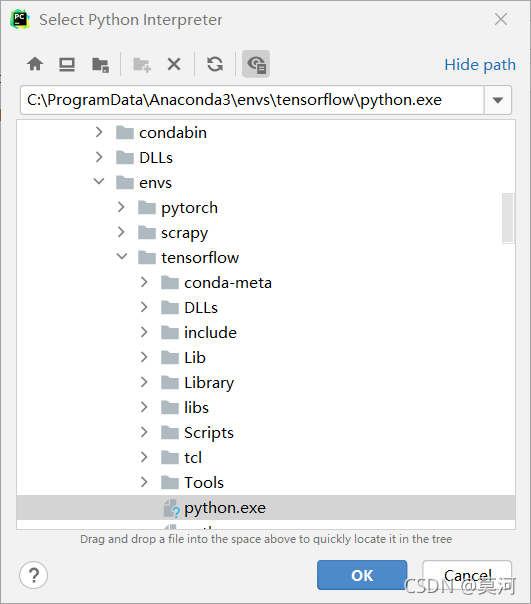Create a new folder icon

(141, 64)
